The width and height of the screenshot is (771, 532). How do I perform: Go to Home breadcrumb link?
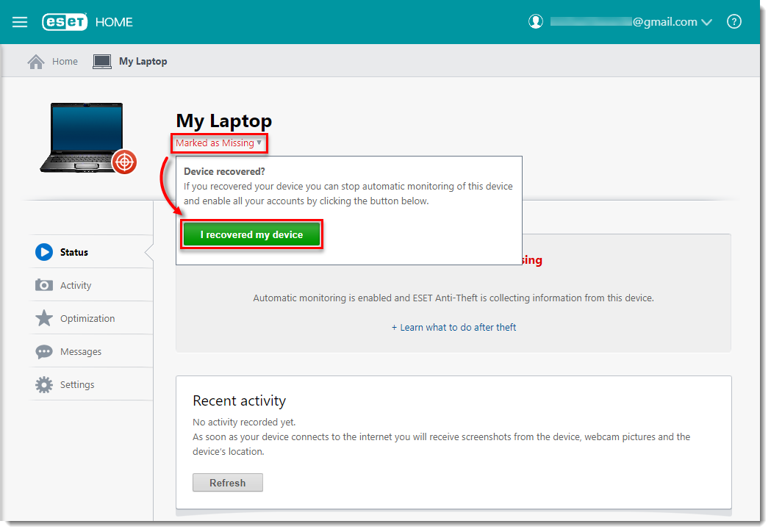click(65, 62)
